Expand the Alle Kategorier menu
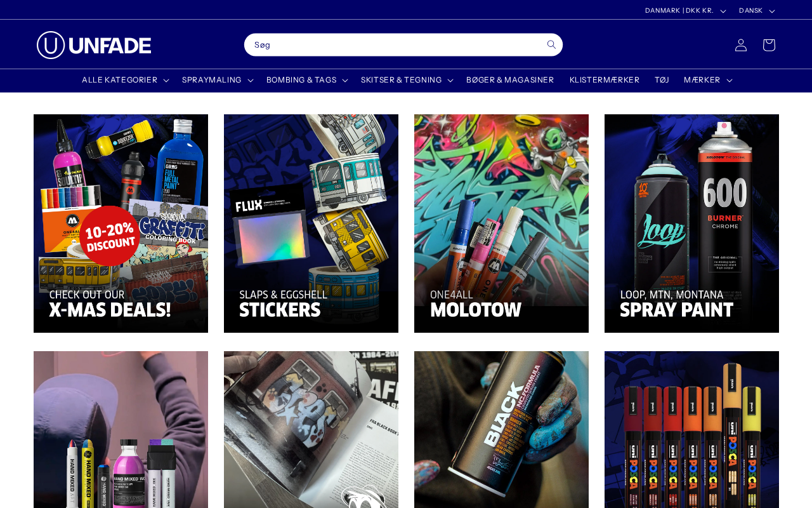 125,80
